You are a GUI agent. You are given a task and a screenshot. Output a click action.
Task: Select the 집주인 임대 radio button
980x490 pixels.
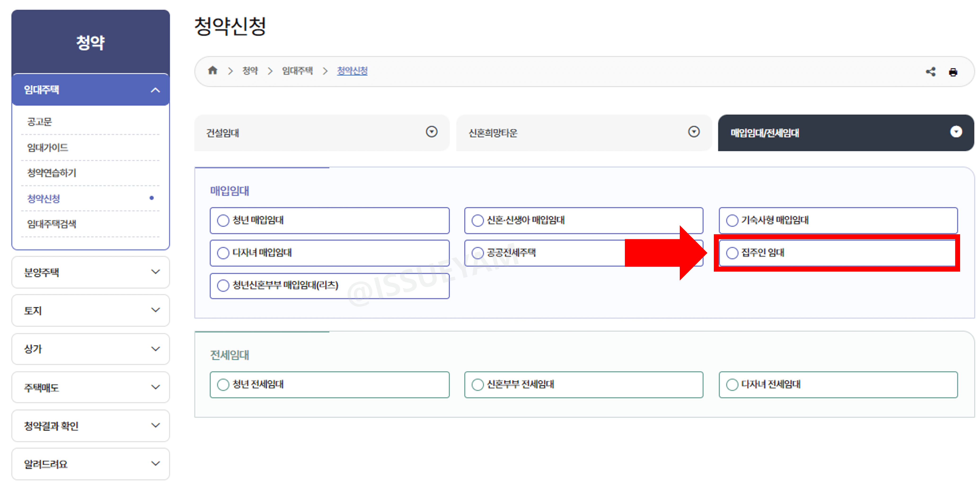click(x=732, y=252)
